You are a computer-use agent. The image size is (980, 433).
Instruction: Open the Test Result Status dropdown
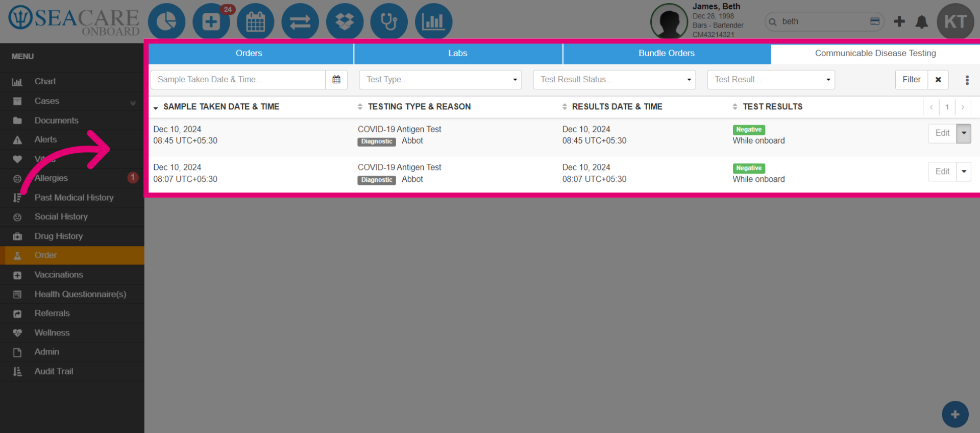coord(615,80)
